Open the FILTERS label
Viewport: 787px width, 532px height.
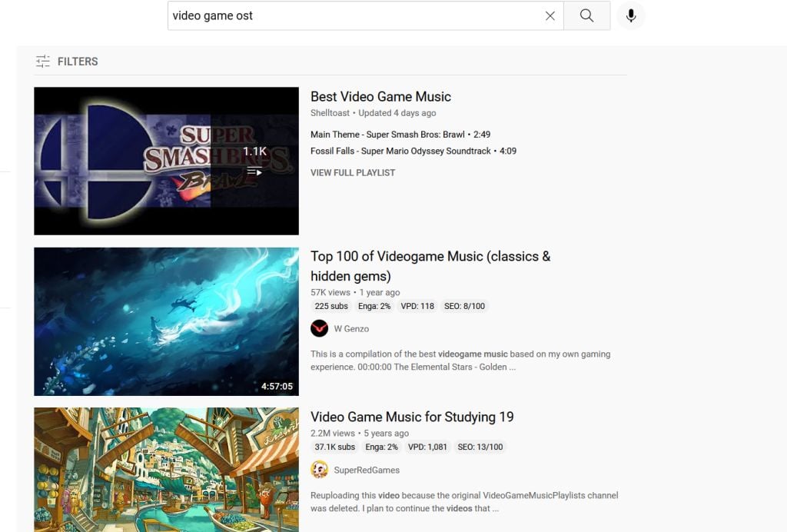[x=78, y=62]
